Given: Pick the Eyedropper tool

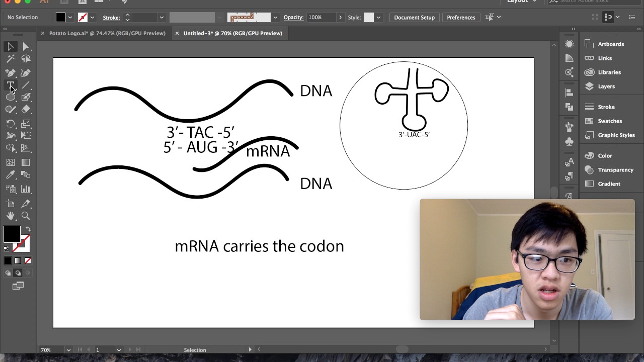Looking at the screenshot, I should click(11, 175).
